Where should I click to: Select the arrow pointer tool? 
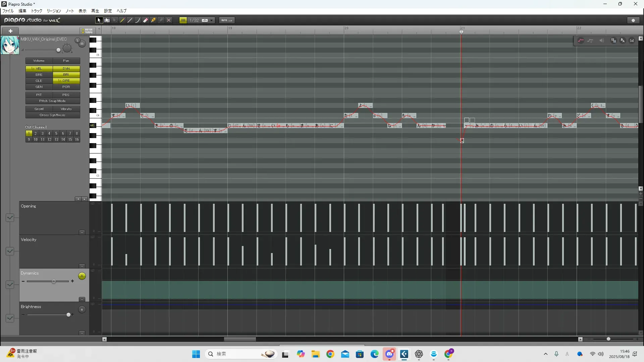click(x=99, y=20)
